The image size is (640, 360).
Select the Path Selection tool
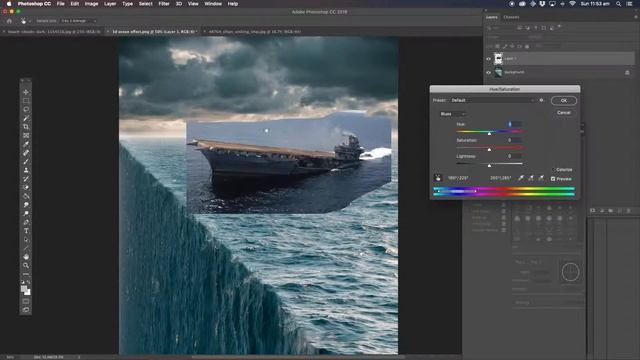(26, 239)
